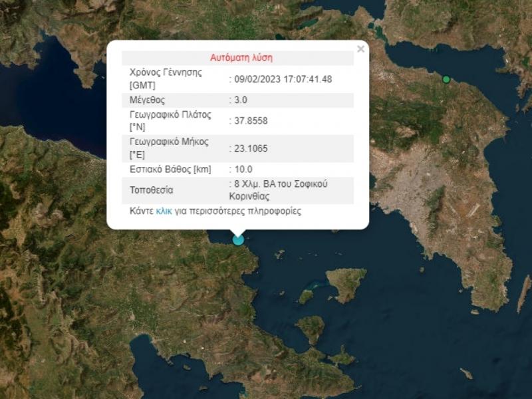Click the Αυτόματη λύση popup header
Image resolution: width=532 pixels, height=399 pixels.
click(x=241, y=57)
